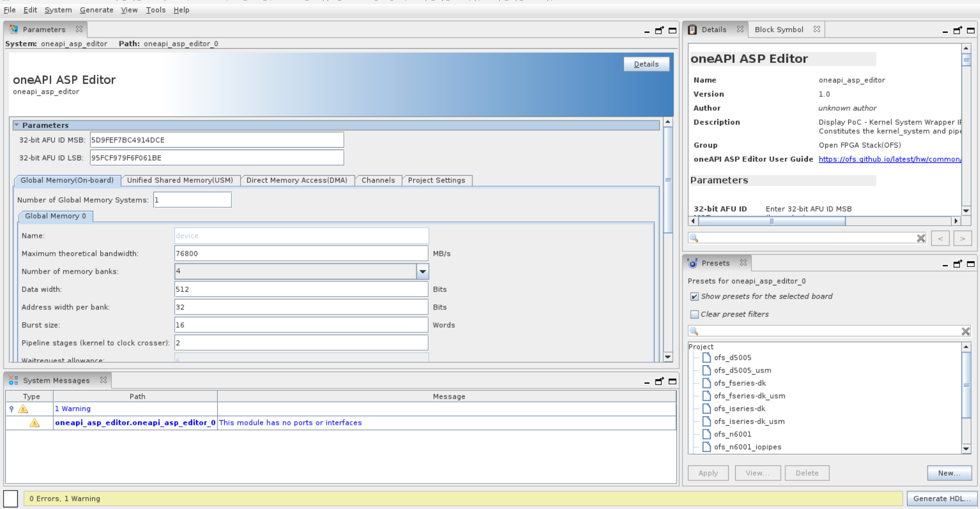Click the Presets panel icon
The image size is (980, 509).
click(x=692, y=263)
